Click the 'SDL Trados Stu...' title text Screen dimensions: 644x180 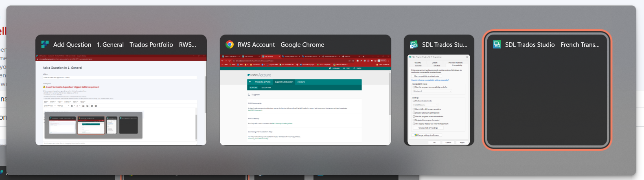pyautogui.click(x=445, y=45)
